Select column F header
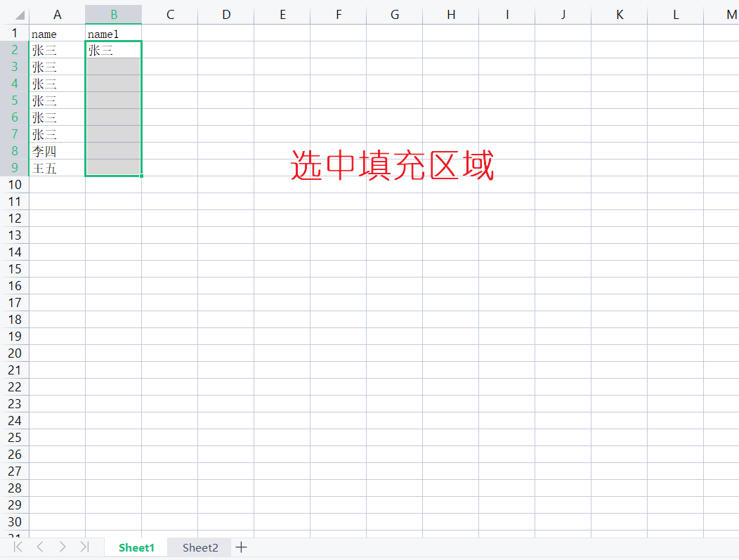Screen dimensions: 739x560 click(x=338, y=15)
